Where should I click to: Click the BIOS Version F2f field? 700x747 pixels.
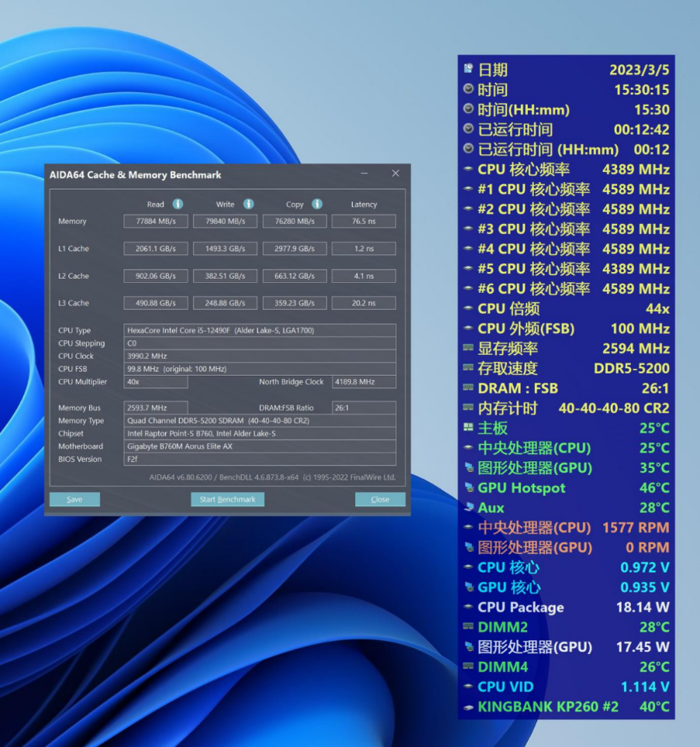[260, 460]
